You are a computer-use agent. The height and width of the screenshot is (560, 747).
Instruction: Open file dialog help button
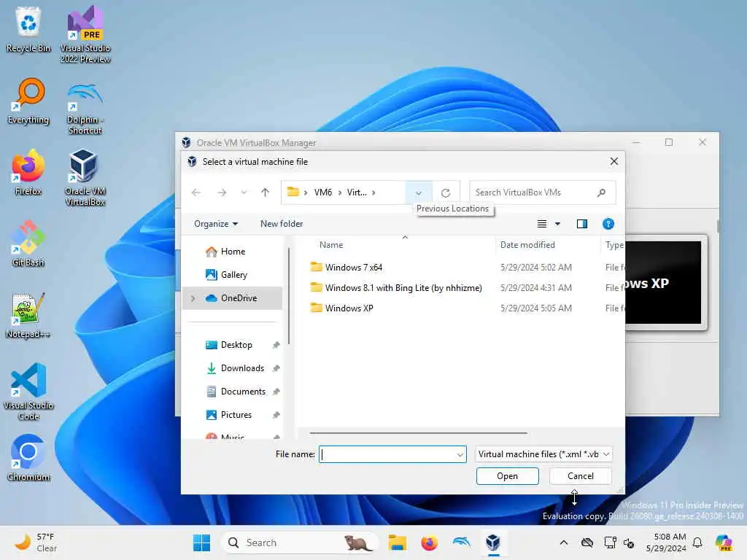pyautogui.click(x=608, y=224)
